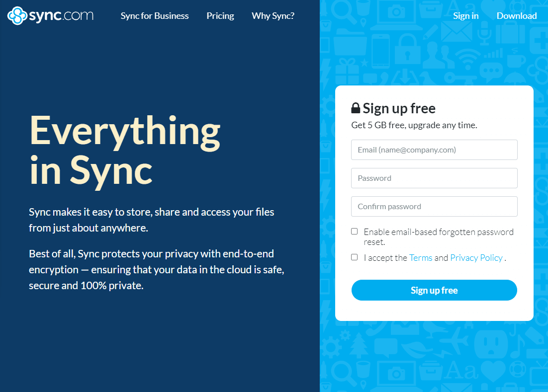This screenshot has height=392, width=548.
Task: Select the Confirm password field
Action: point(434,206)
